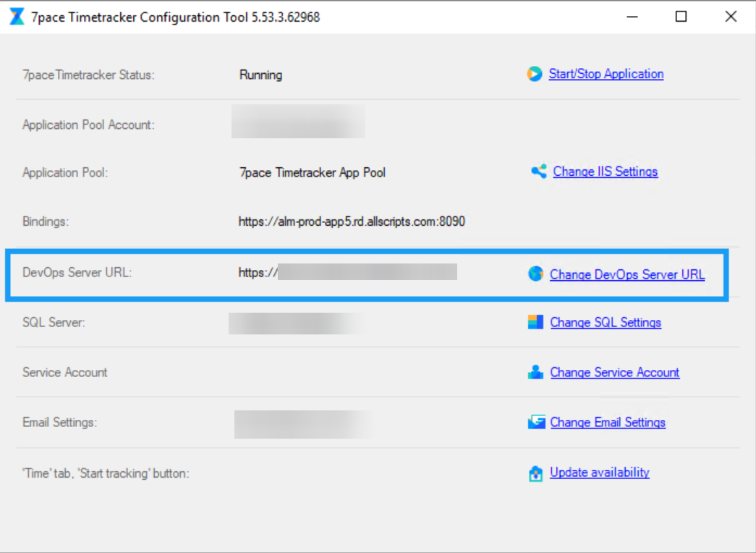Follow the Update availability link

coord(600,472)
